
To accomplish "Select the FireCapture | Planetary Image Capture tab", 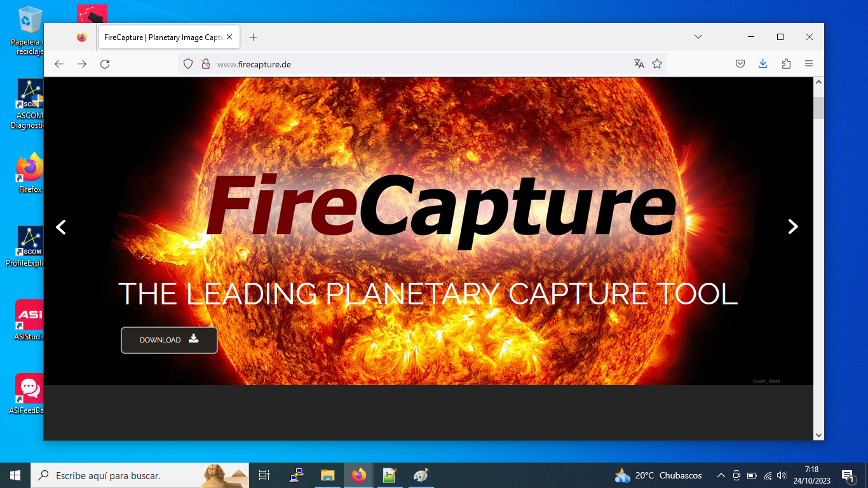I will pyautogui.click(x=168, y=37).
